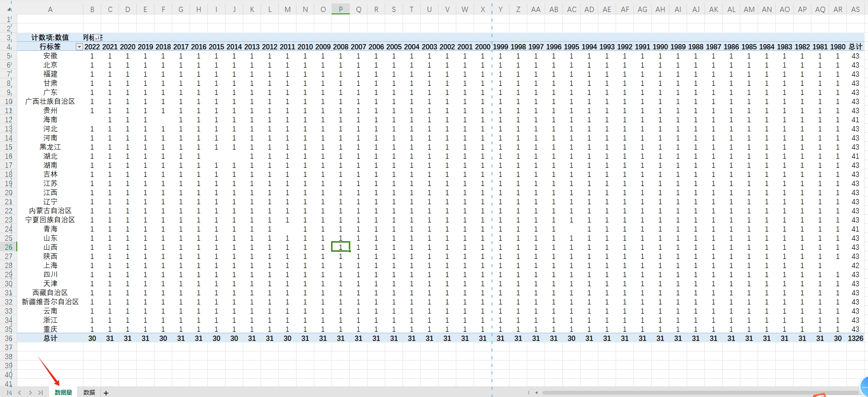The image size is (868, 397).
Task: Click the 30 total under 2022
Action: point(92,338)
